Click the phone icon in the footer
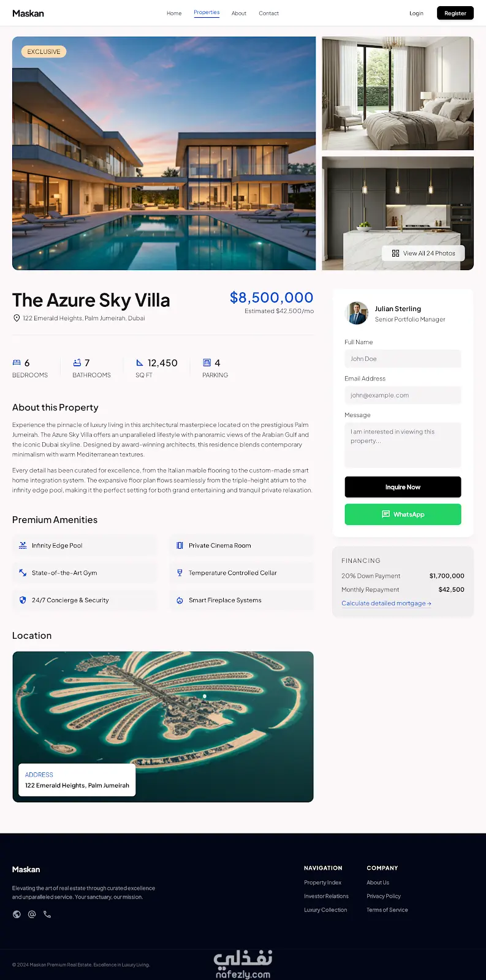Viewport: 486px width, 980px height. coord(47,914)
